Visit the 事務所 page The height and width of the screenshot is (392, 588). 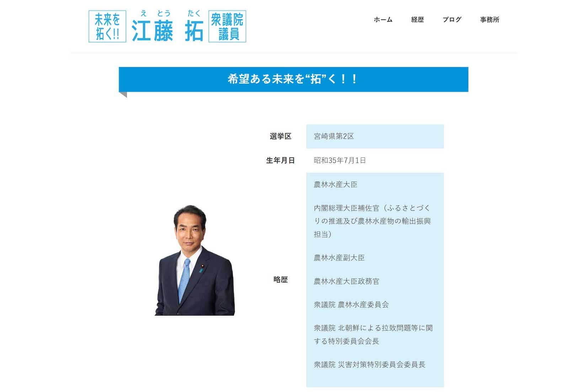490,20
